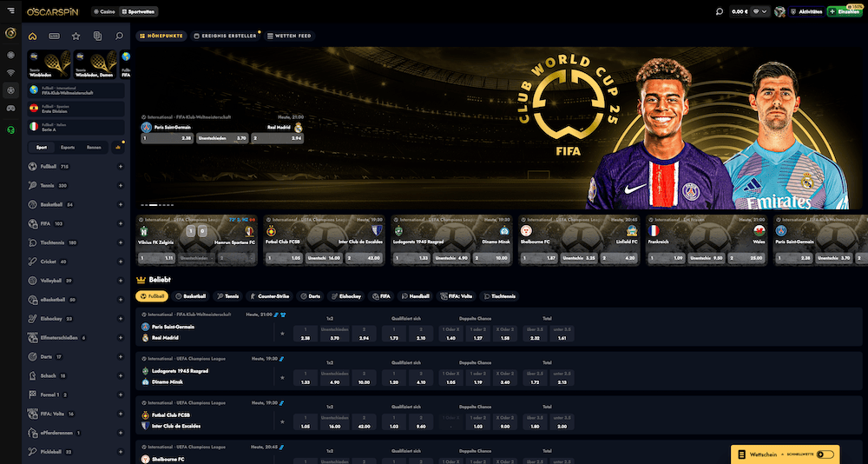868x464 pixels.
Task: Click the search magnifier in the top header
Action: pyautogui.click(x=719, y=12)
